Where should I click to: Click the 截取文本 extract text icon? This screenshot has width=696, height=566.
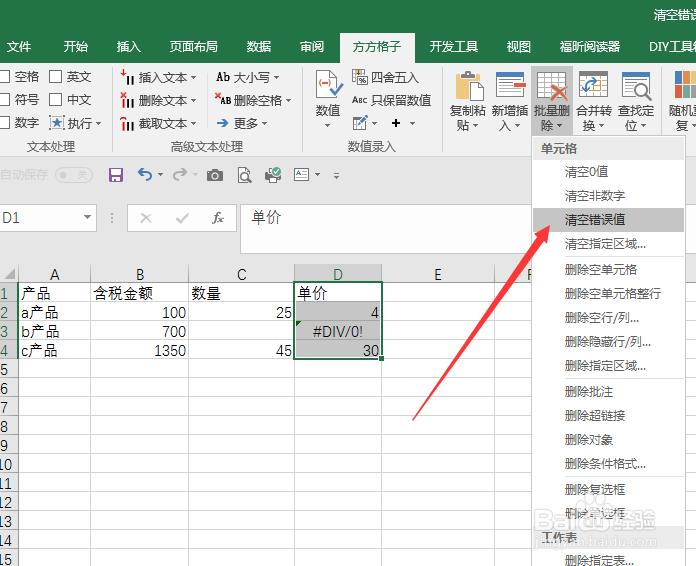[127, 123]
